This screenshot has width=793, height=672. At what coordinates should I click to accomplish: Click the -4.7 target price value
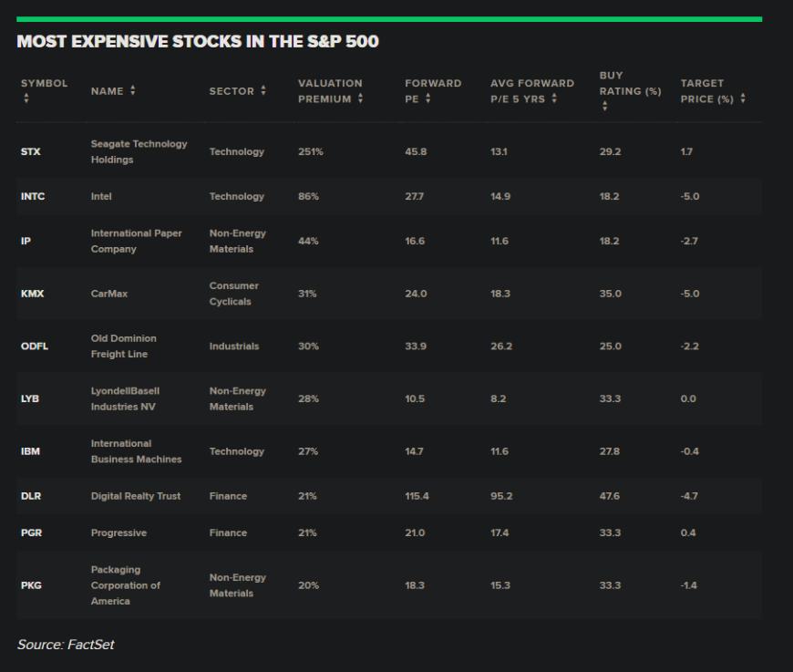tap(689, 496)
